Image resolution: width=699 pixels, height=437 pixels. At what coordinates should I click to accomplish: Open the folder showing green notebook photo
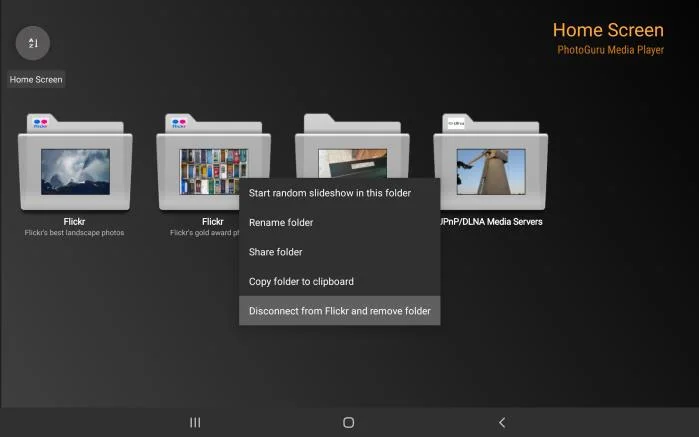click(352, 145)
